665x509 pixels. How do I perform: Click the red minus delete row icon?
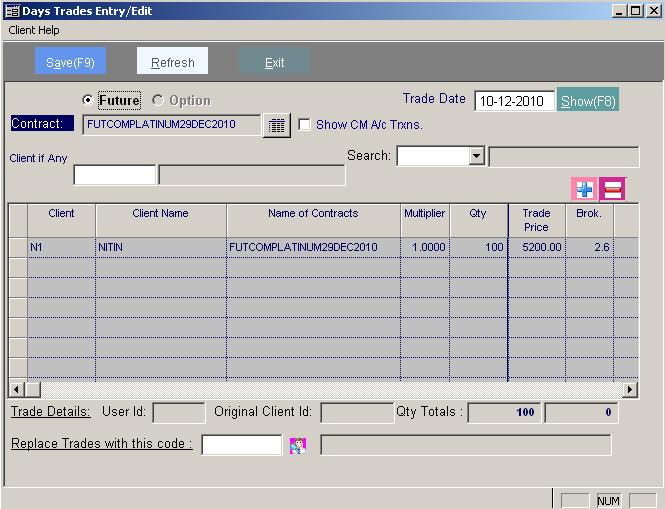tap(612, 188)
